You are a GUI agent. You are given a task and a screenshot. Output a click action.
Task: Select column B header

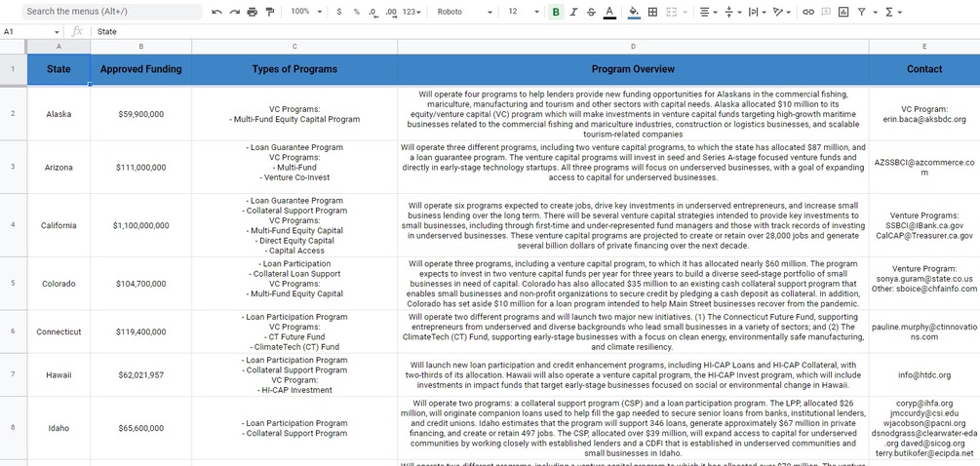[x=141, y=47]
